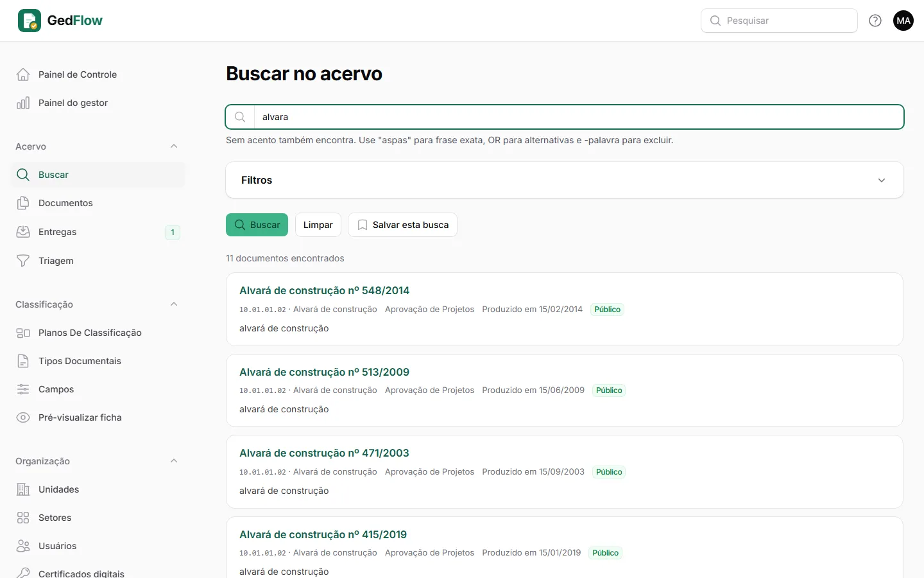The height and width of the screenshot is (578, 924).
Task: Click the Planos De Classificação icon
Action: pos(23,333)
